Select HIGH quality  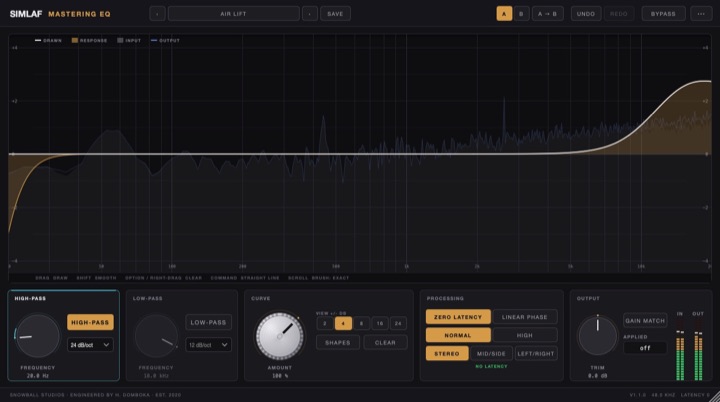pyautogui.click(x=525, y=335)
